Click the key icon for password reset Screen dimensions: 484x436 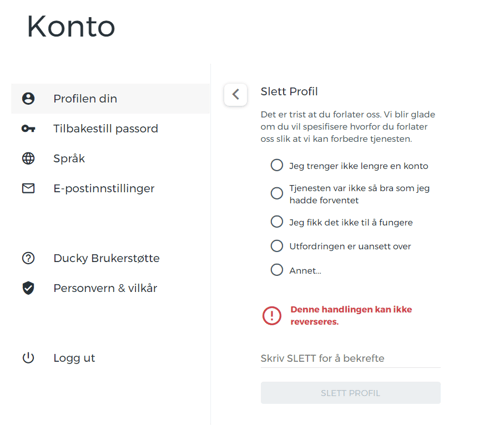click(x=28, y=128)
